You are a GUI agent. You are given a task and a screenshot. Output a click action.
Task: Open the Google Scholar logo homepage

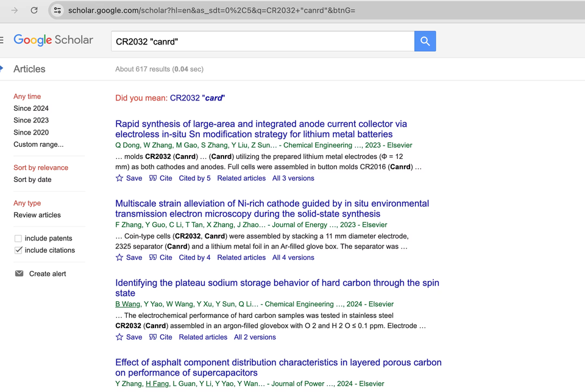pyautogui.click(x=54, y=40)
